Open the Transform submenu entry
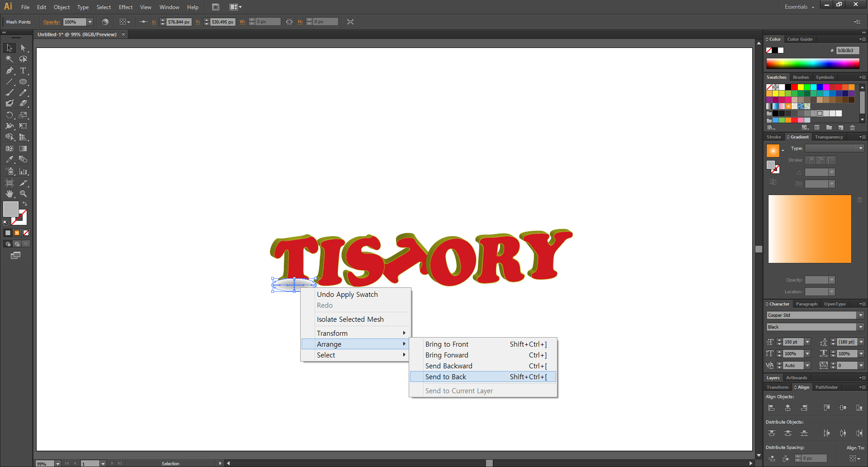Screen dimensions: 868x467 point(355,333)
